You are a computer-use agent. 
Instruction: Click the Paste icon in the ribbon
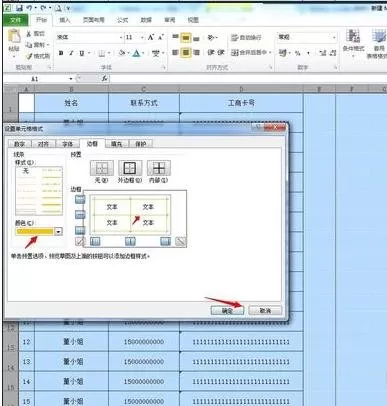(14, 37)
